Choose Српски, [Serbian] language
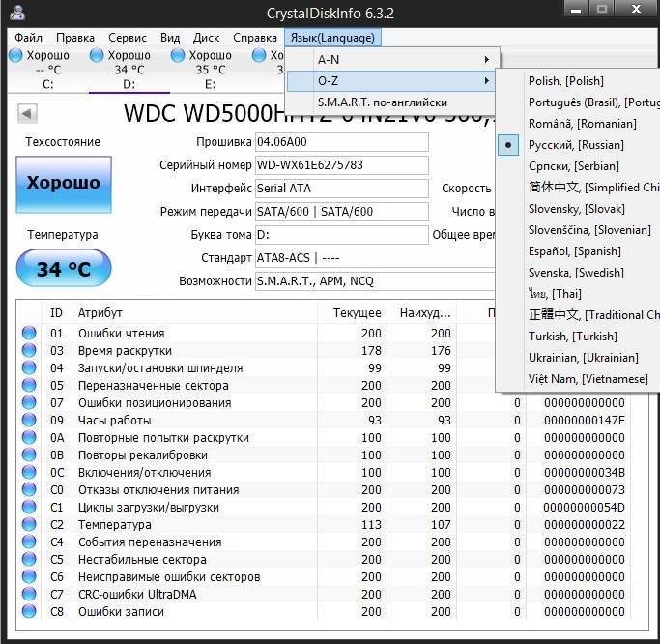The image size is (660, 644). pos(578,166)
